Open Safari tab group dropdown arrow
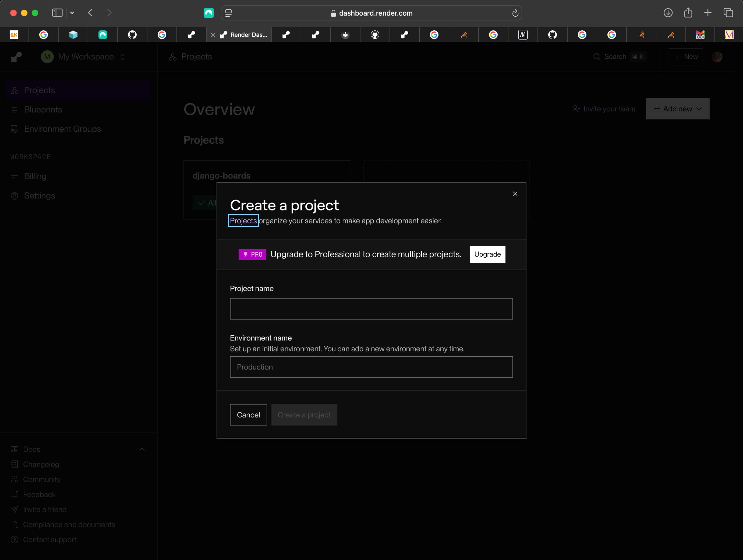This screenshot has height=560, width=743. click(x=72, y=13)
